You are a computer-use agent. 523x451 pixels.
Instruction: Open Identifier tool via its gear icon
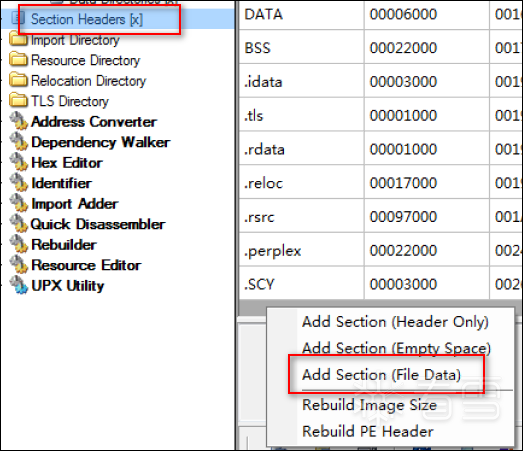[x=18, y=183]
